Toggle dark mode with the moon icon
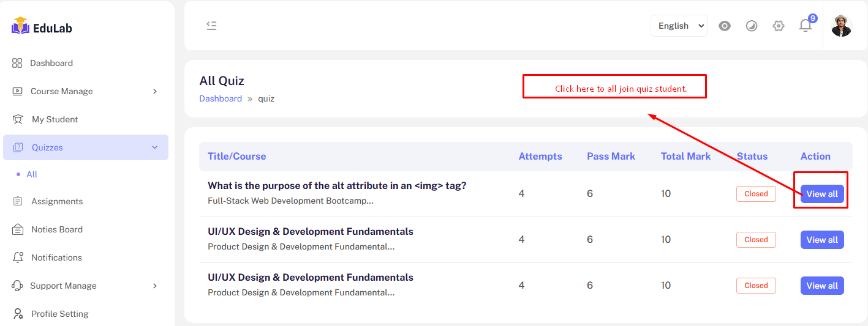The height and width of the screenshot is (326, 868). point(752,26)
